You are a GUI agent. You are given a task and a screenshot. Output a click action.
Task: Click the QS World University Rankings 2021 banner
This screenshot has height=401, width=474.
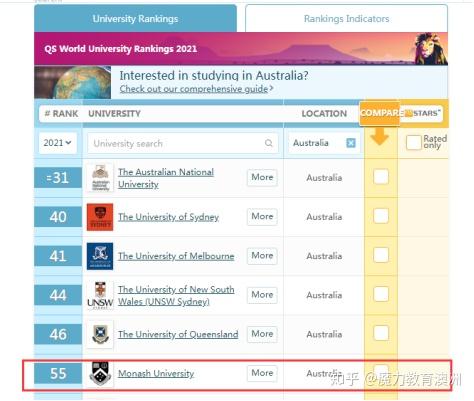point(241,49)
